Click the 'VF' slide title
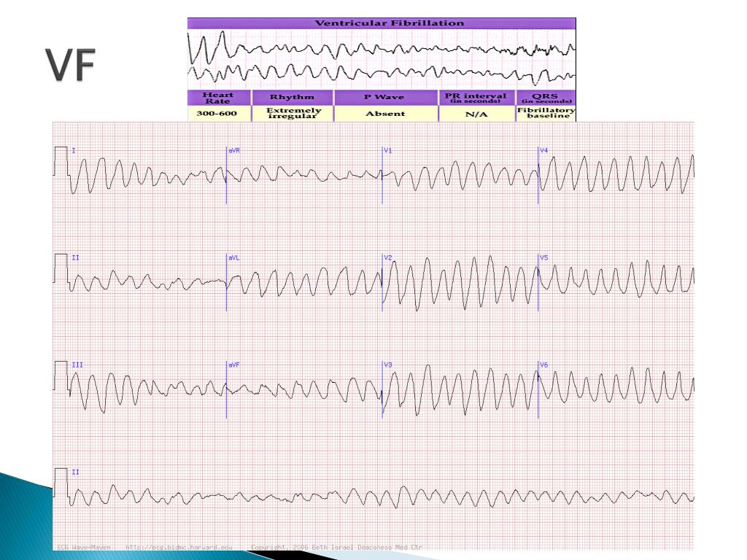The height and width of the screenshot is (560, 747). [x=71, y=65]
